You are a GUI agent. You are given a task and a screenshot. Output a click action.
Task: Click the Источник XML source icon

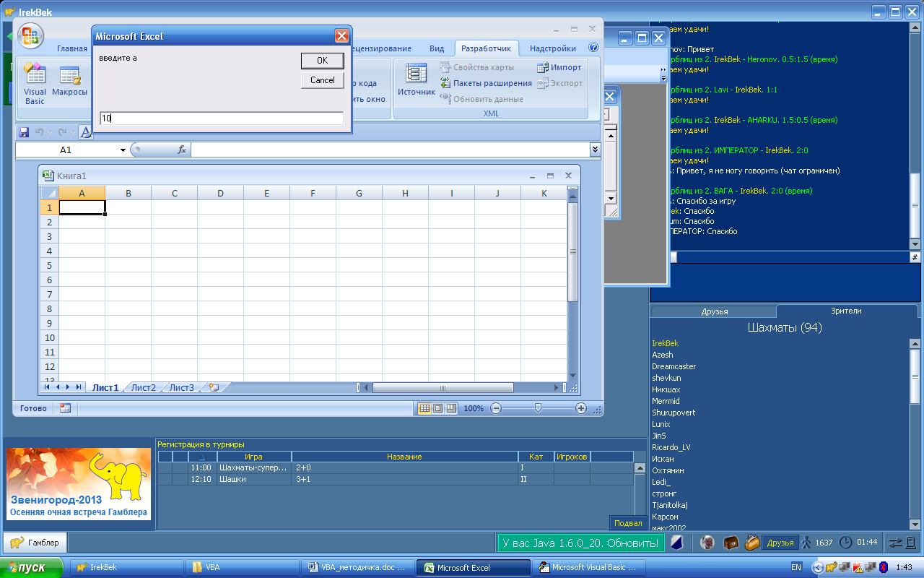(x=417, y=80)
